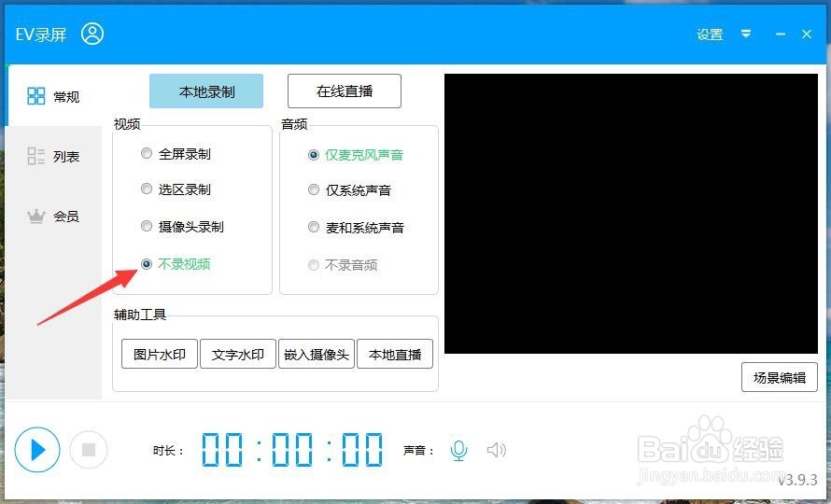831x504 pixels.
Task: Minimize the EV录屏 window
Action: (781, 34)
